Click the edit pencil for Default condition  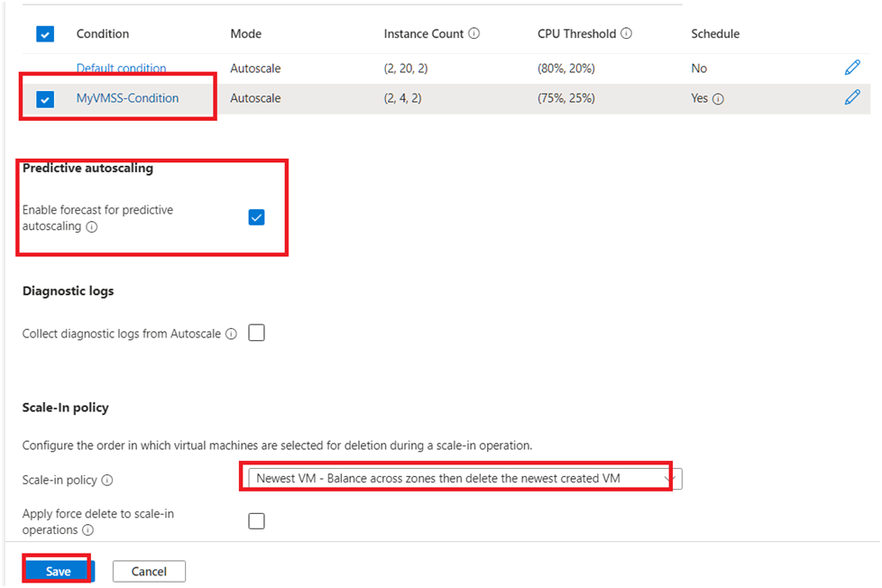(x=851, y=68)
